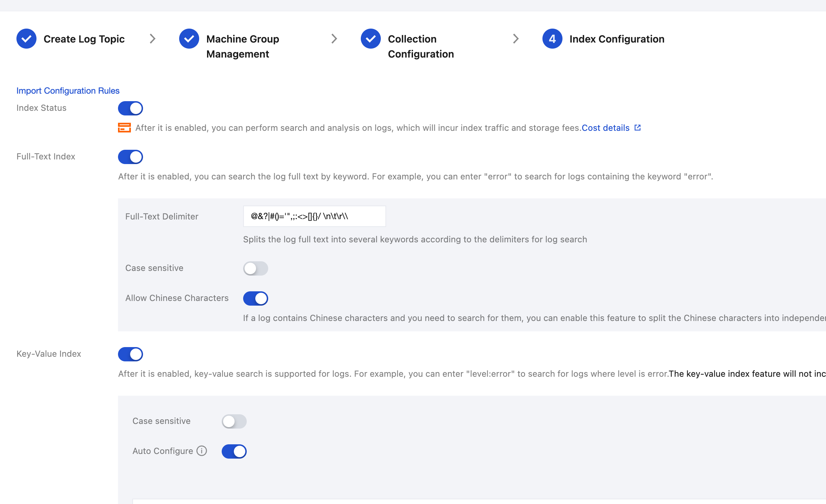
Task: Click external link icon beside Cost details
Action: point(638,128)
